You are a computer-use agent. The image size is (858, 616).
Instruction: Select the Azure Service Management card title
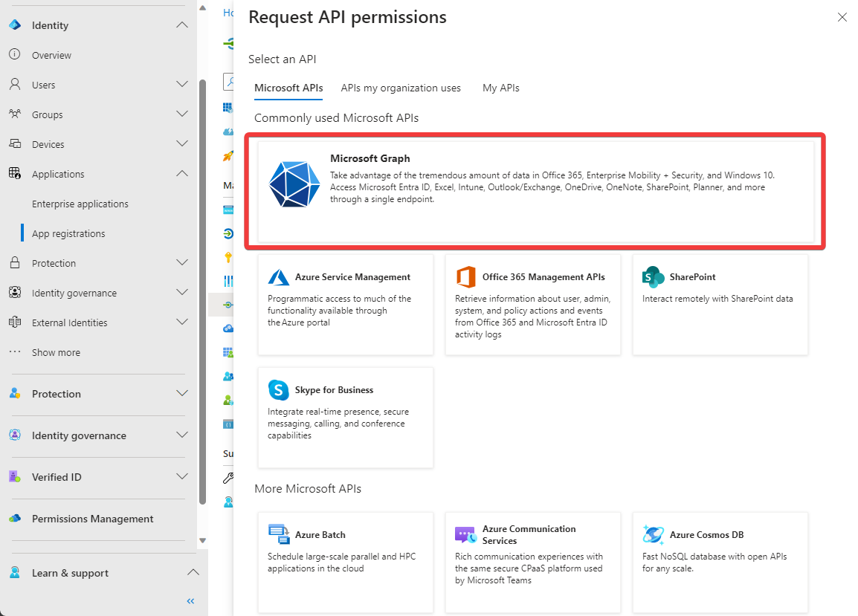pos(352,277)
